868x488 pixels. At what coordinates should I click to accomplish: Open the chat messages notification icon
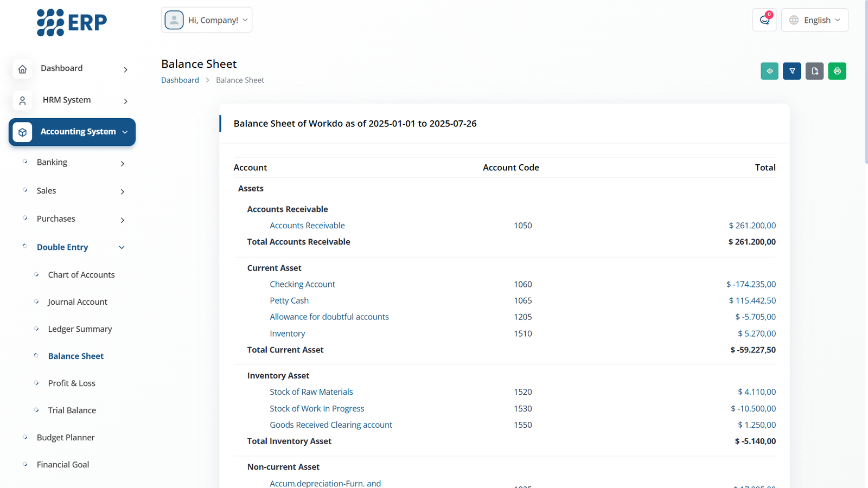[764, 20]
